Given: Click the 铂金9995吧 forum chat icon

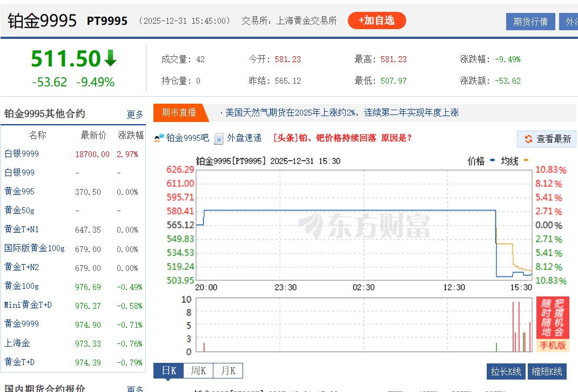Looking at the screenshot, I should coord(159,138).
